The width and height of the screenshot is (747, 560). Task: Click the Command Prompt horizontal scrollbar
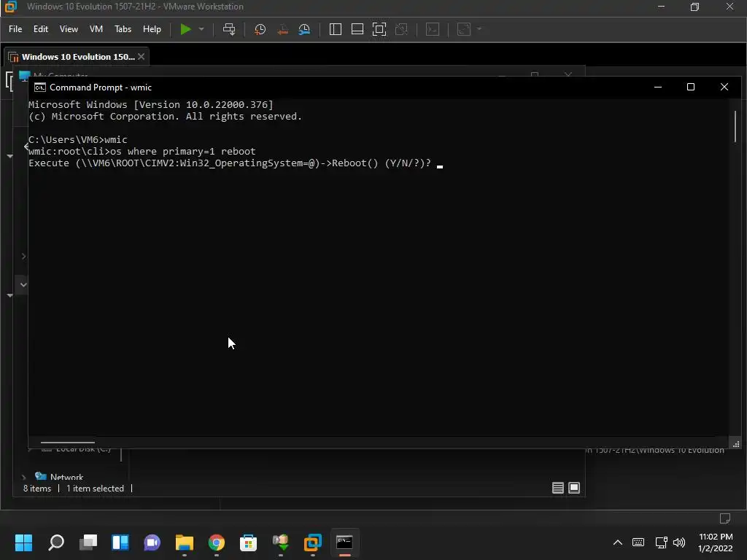[68, 443]
